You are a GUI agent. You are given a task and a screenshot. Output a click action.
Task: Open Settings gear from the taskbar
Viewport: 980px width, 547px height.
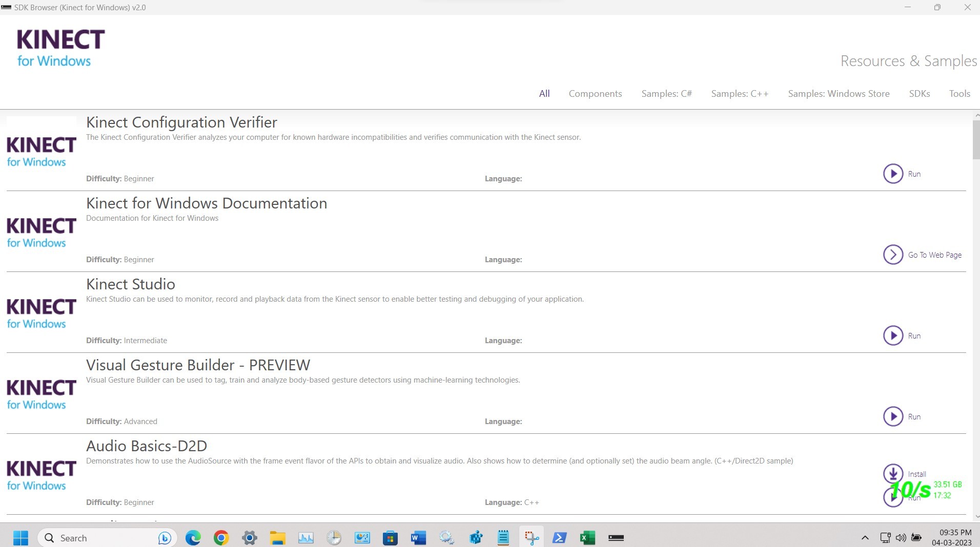click(250, 538)
